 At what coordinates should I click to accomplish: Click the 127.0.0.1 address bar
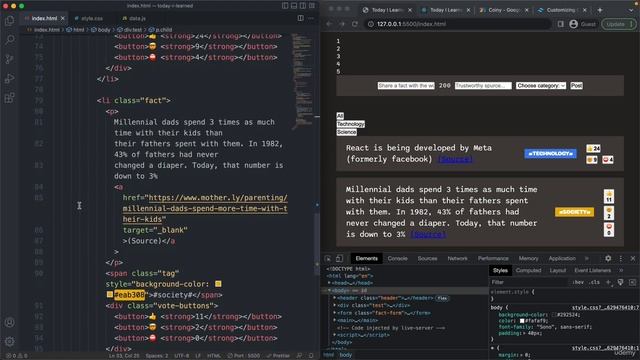[x=457, y=24]
